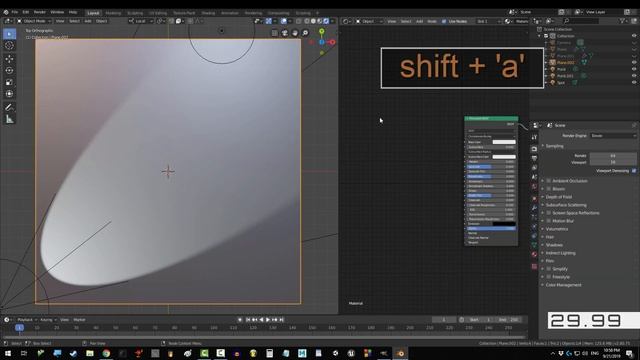Open the Render menu
640x360 pixels.
[40, 12]
